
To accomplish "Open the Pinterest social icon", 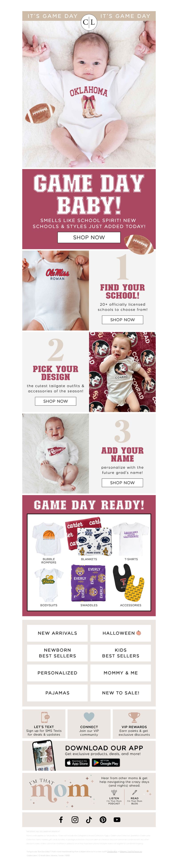I will click(x=103, y=819).
